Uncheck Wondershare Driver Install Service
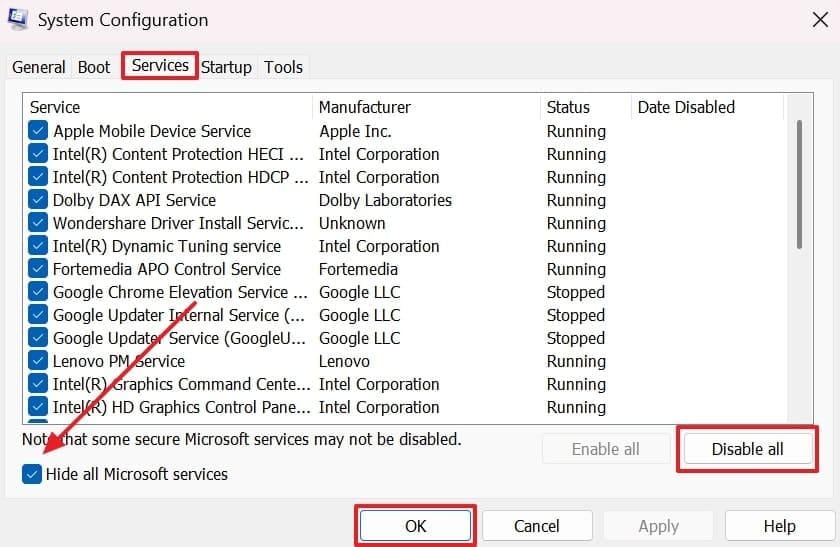Image resolution: width=840 pixels, height=547 pixels. point(38,223)
